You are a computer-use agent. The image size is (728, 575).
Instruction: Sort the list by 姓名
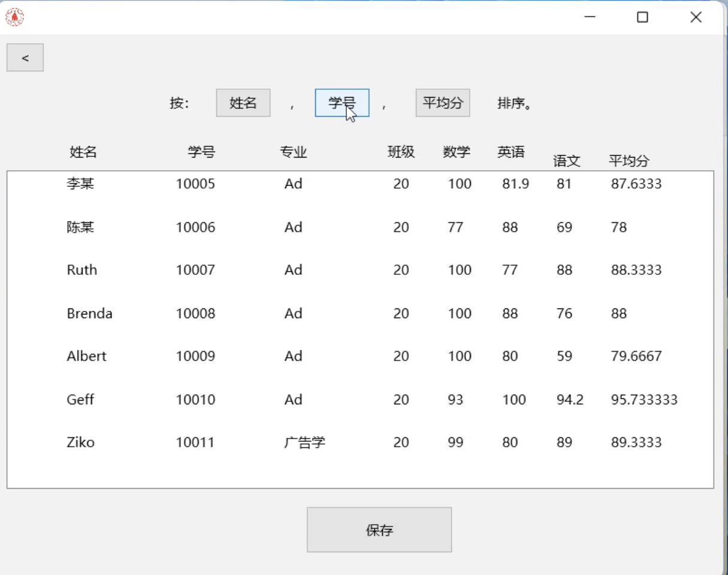243,103
